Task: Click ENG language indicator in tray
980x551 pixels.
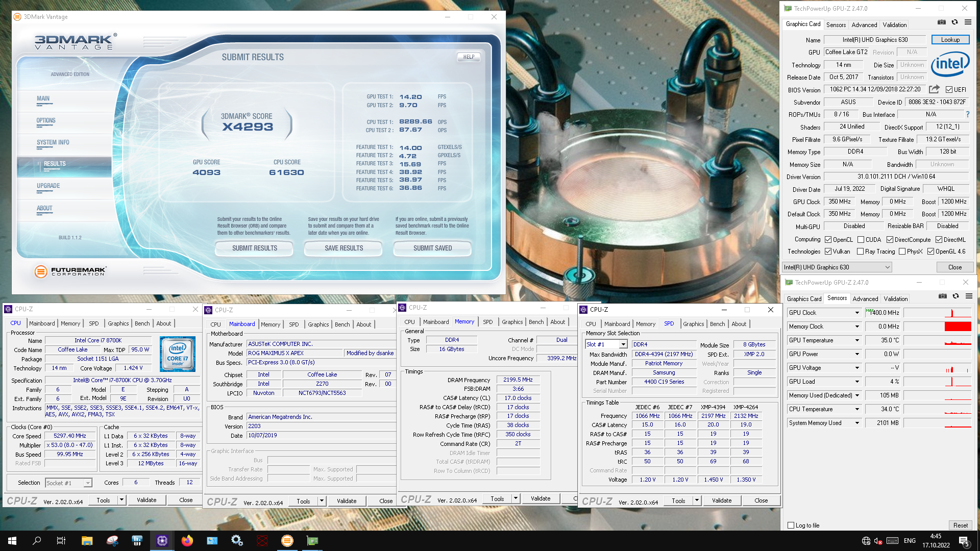Action: click(910, 541)
